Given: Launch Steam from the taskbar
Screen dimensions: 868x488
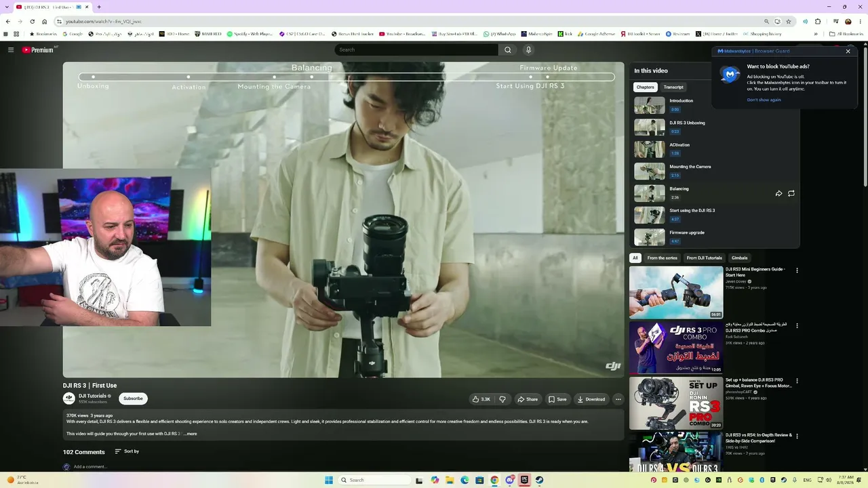Looking at the screenshot, I should (x=539, y=480).
